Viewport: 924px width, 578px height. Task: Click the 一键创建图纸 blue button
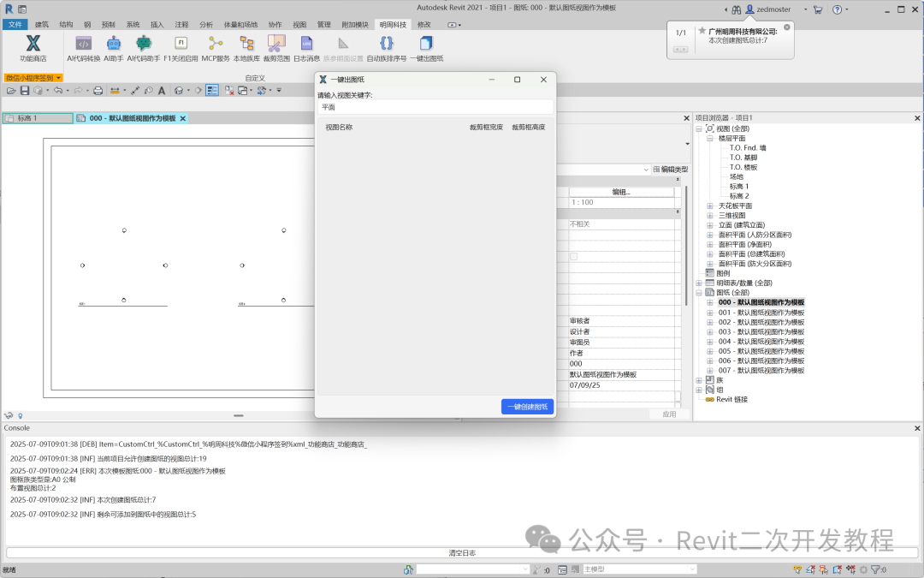[527, 407]
